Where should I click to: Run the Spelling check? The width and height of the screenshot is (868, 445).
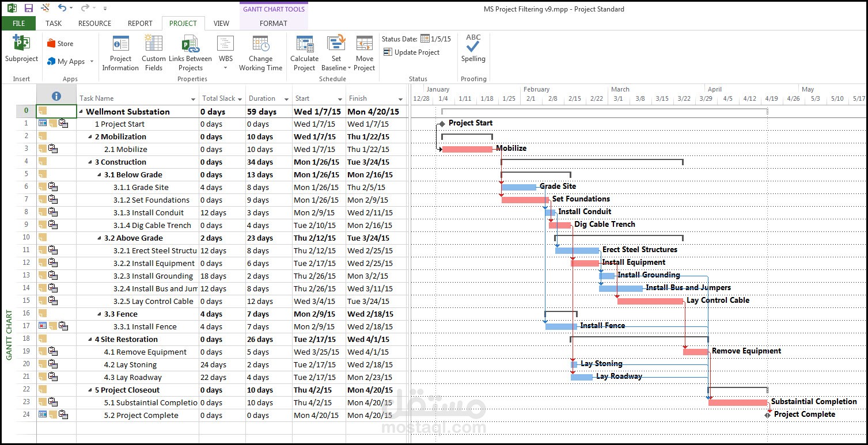(x=473, y=48)
